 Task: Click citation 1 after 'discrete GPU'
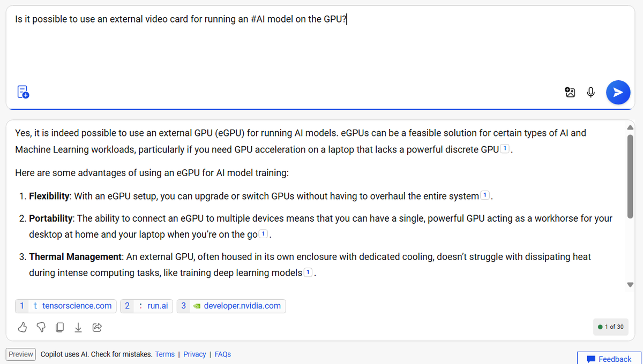coord(505,149)
